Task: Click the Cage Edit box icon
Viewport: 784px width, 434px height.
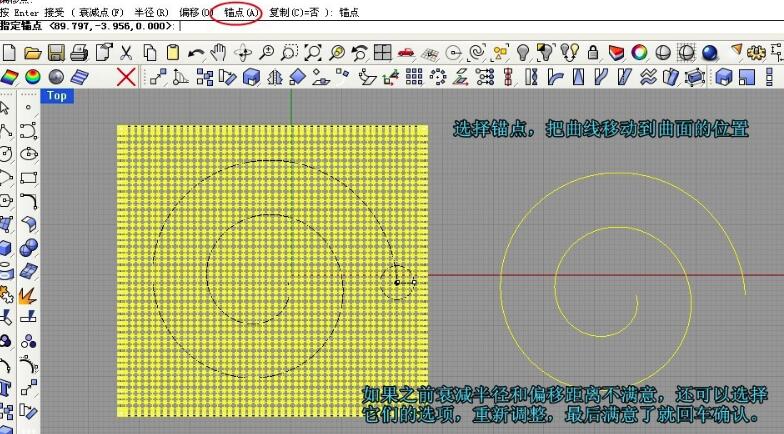Action: 695,77
